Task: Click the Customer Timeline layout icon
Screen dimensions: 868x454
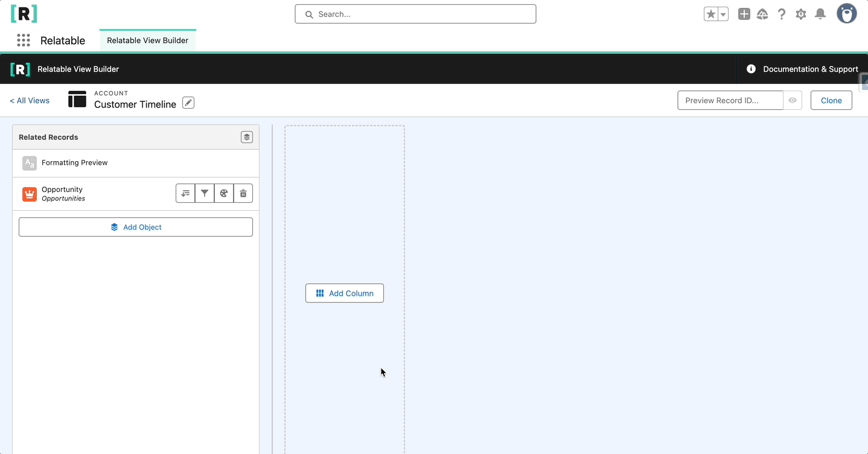Action: point(77,100)
